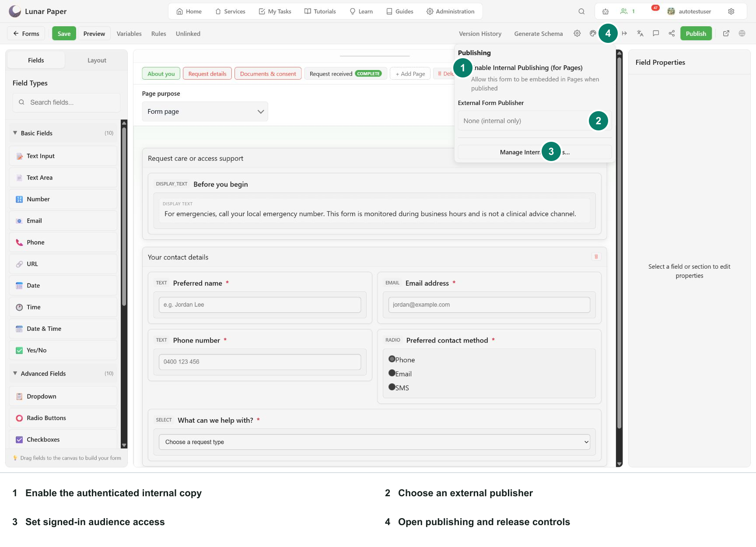Pick the Phone field type
Viewport: 756px width, 547px height.
(x=63, y=242)
